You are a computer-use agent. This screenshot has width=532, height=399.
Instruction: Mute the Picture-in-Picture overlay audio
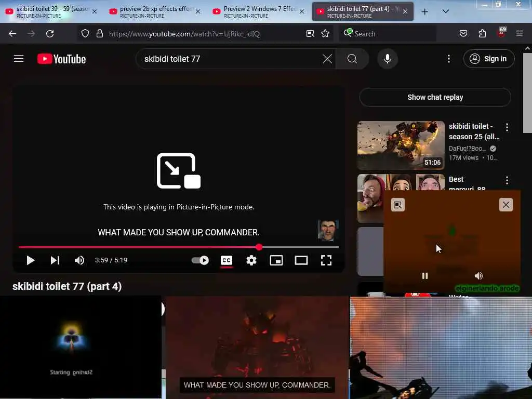[478, 276]
